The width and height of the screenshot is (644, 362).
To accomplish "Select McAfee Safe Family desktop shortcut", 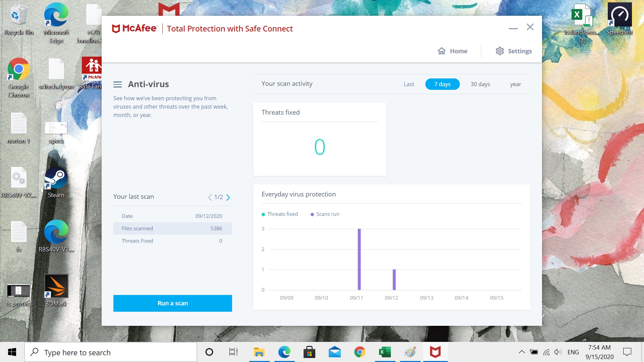I will click(x=91, y=73).
